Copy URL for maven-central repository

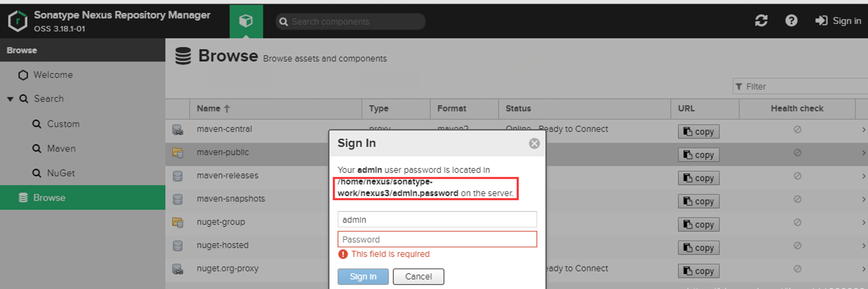click(x=698, y=132)
